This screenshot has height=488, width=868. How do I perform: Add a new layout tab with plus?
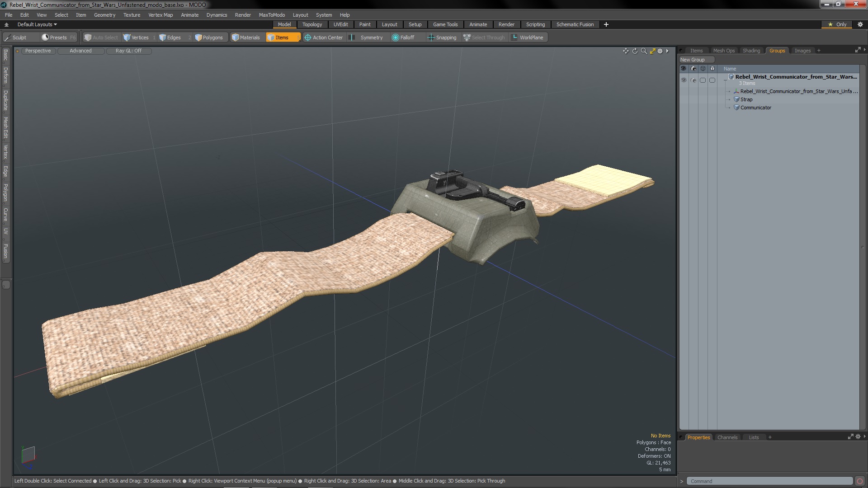pos(606,24)
